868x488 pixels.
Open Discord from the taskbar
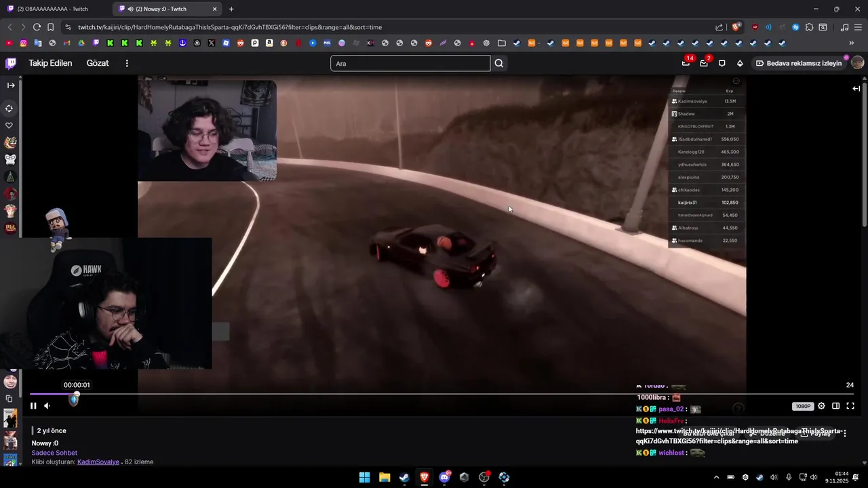(444, 477)
